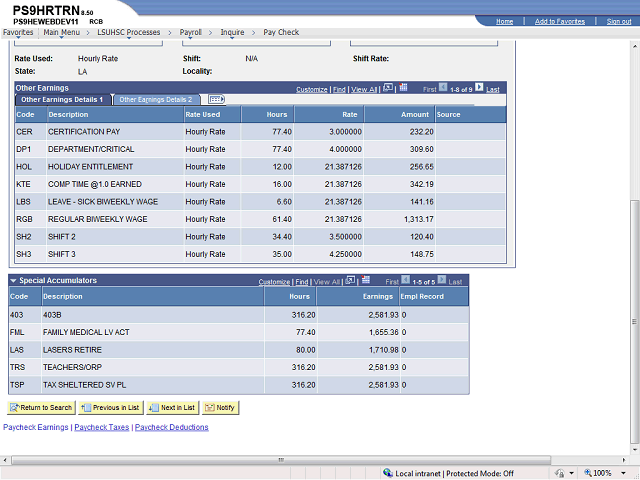
Task: Sort by Amount column header
Action: pos(415,115)
